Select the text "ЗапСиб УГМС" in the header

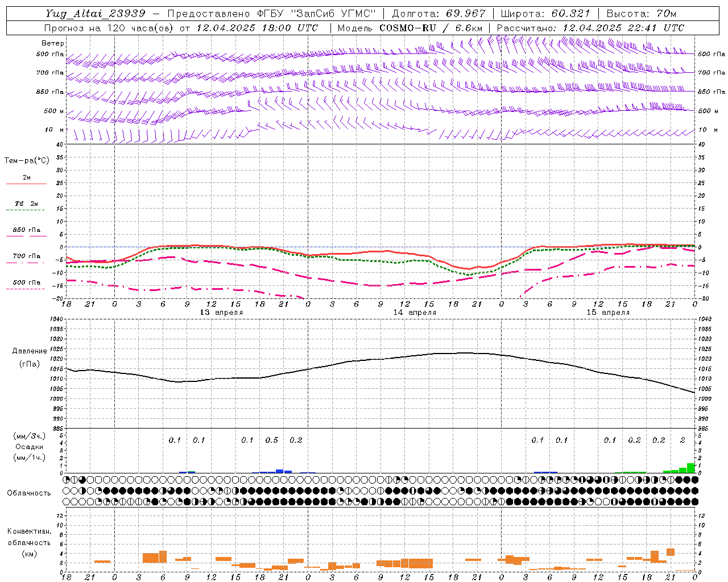[333, 14]
